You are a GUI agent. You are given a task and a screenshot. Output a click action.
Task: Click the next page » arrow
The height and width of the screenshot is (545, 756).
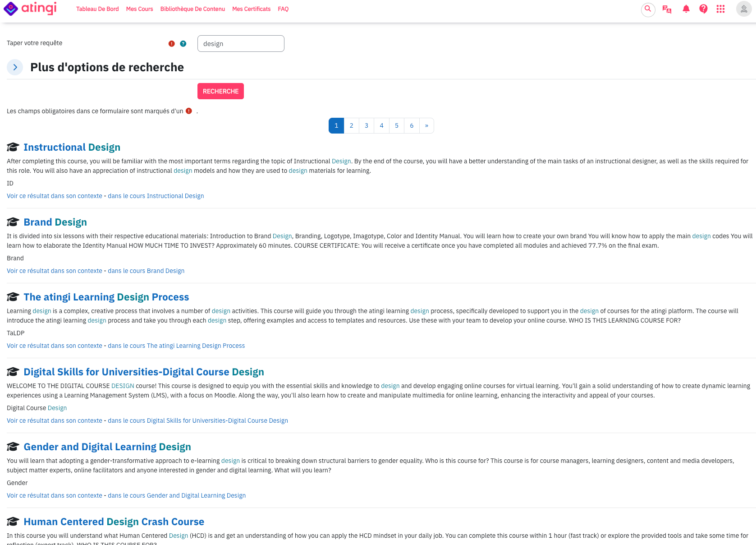[x=426, y=126]
